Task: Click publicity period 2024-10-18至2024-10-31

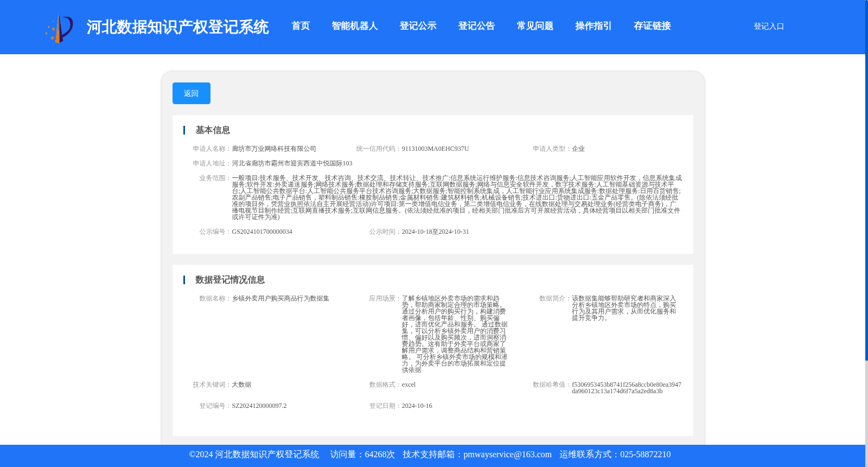Action: click(435, 232)
